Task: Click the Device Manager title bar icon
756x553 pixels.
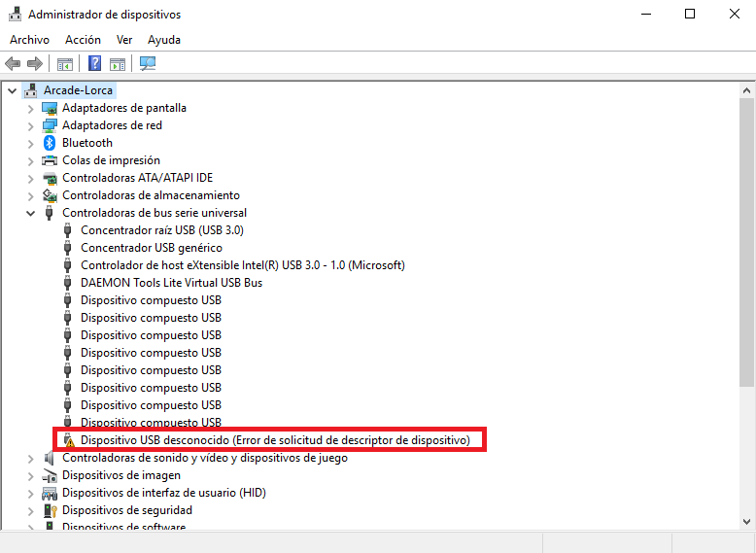Action: pyautogui.click(x=15, y=14)
